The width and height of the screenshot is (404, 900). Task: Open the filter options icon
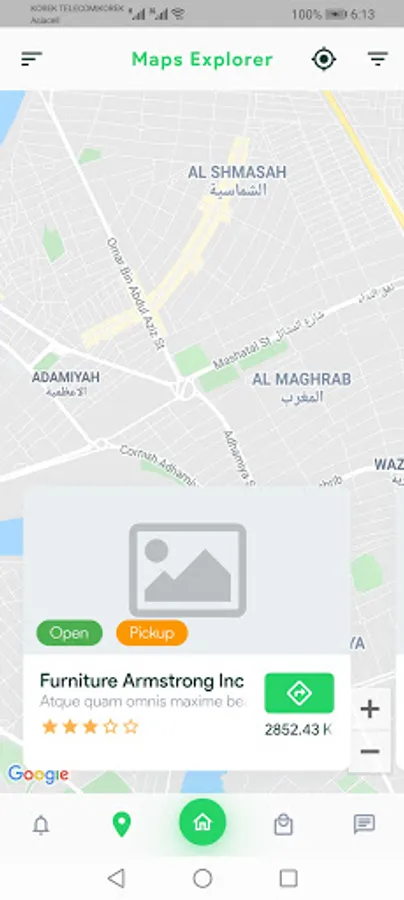click(378, 59)
